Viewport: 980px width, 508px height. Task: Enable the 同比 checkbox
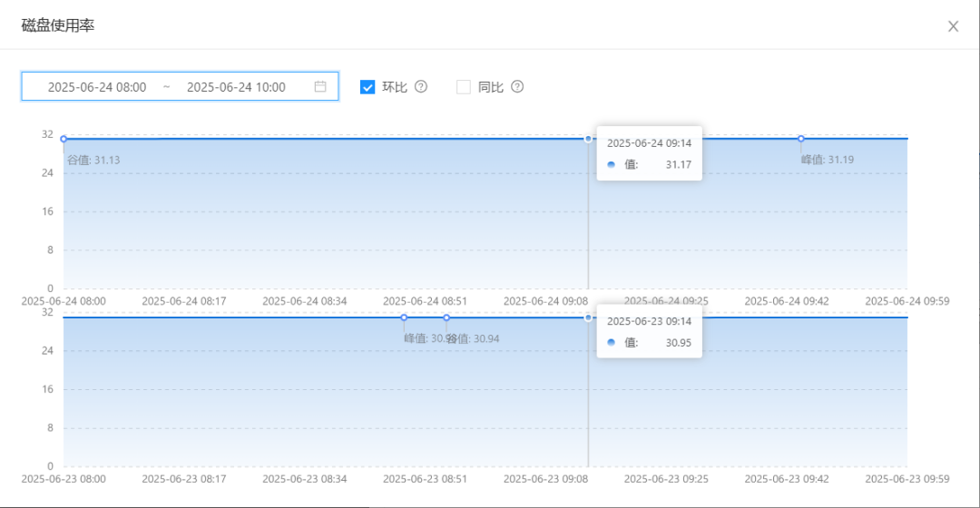pos(463,87)
